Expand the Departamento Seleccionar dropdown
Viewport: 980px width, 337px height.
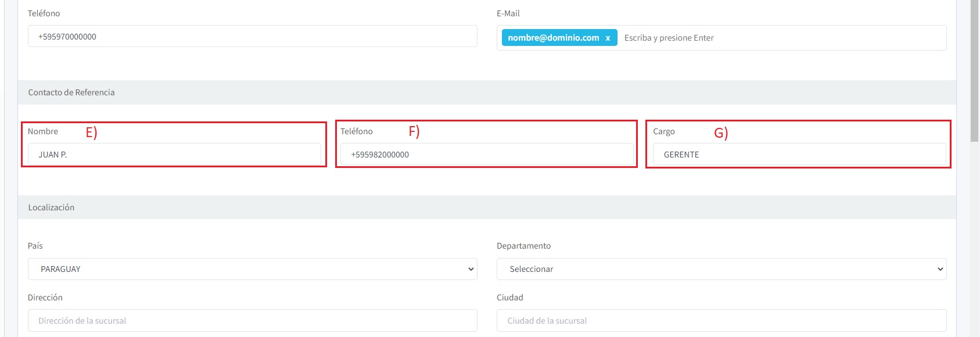721,269
